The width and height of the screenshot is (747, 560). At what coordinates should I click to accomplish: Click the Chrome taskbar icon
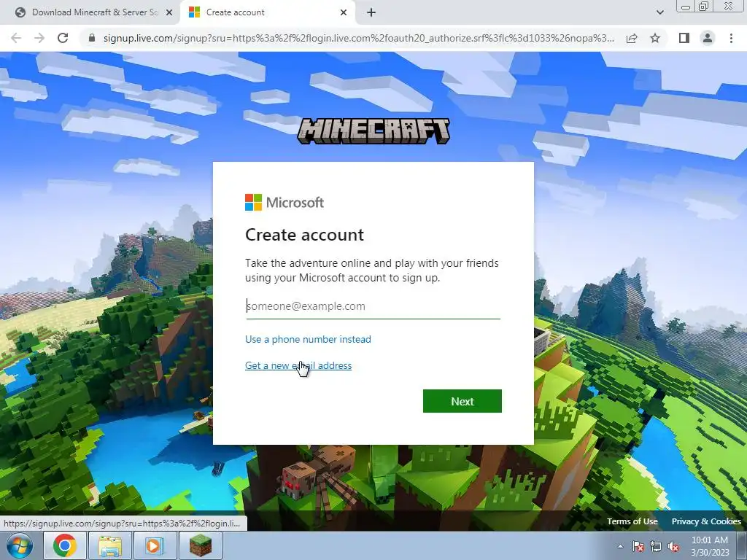point(65,545)
